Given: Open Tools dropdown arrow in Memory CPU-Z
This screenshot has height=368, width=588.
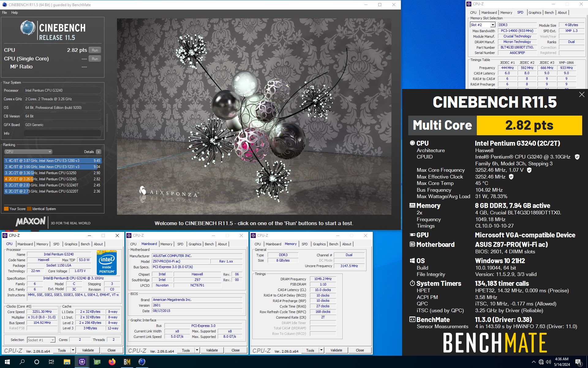Looking at the screenshot, I should (321, 350).
